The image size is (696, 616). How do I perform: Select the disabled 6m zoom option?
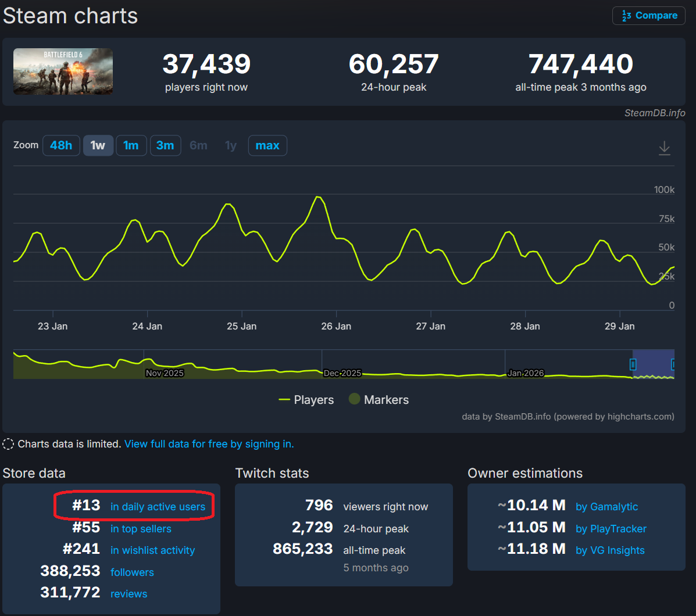pos(198,145)
